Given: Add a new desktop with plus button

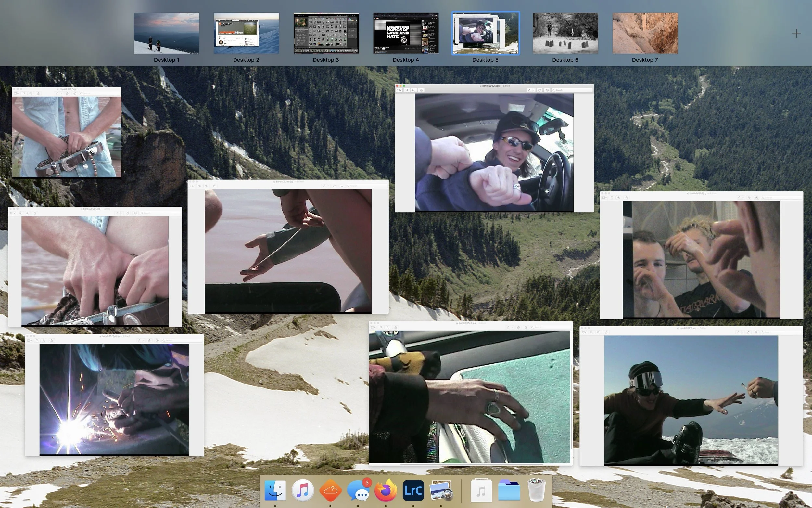Looking at the screenshot, I should click(x=796, y=33).
